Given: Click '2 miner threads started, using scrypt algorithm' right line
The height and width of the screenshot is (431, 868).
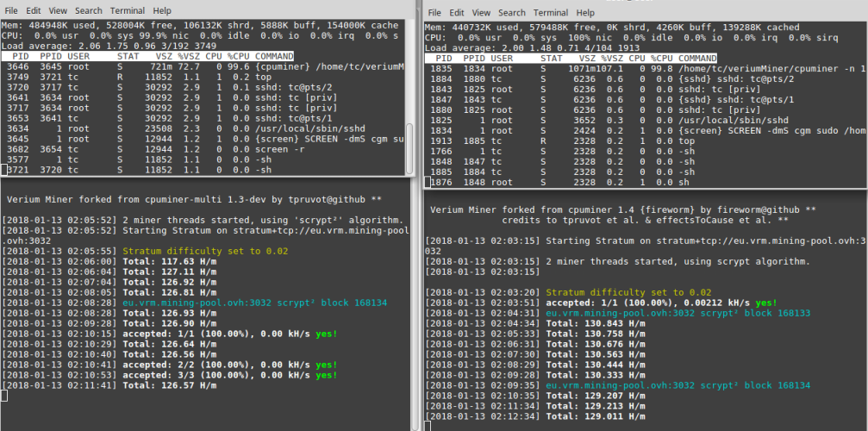Looking at the screenshot, I should [617, 262].
